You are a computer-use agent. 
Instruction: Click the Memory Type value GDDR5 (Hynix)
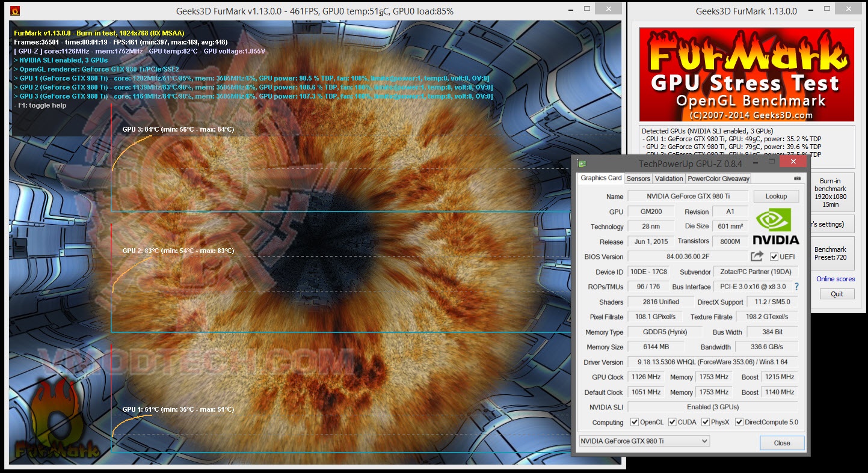pyautogui.click(x=666, y=332)
